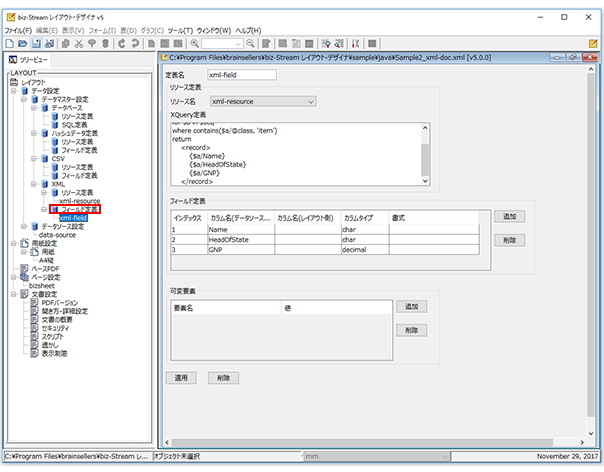Collapse the データ設定 tree node

pyautogui.click(x=14, y=91)
